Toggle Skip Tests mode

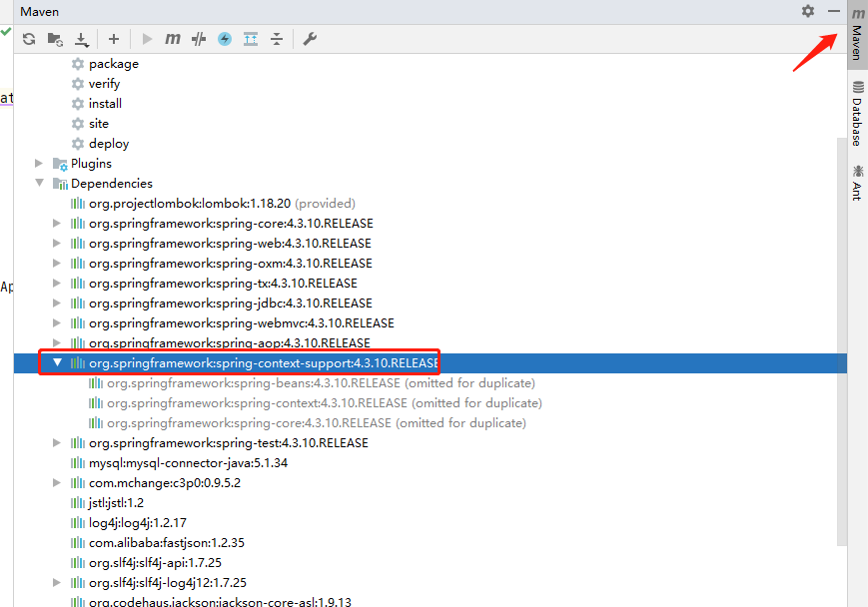pos(198,39)
